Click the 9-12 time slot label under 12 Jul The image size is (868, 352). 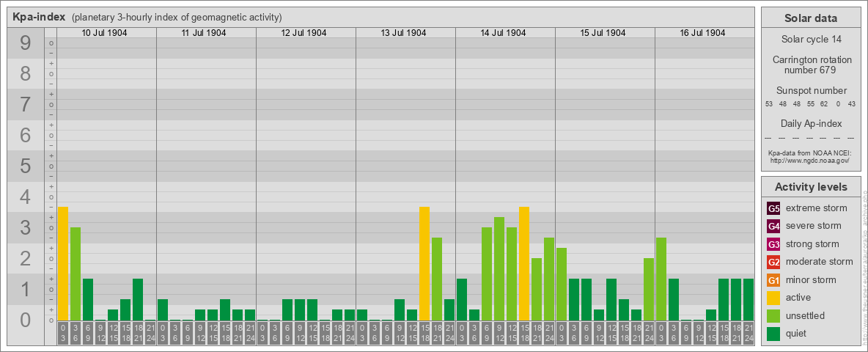[300, 334]
